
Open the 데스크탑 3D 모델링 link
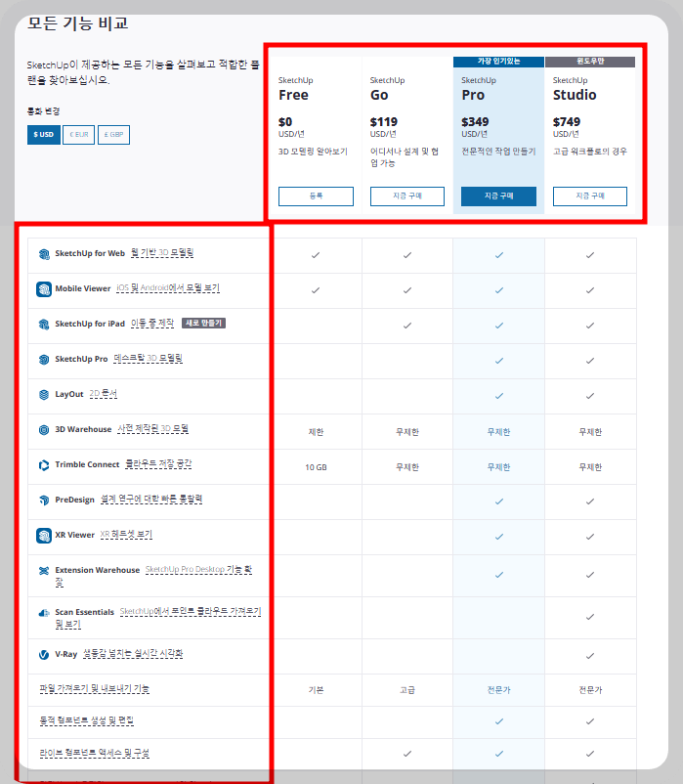point(148,358)
